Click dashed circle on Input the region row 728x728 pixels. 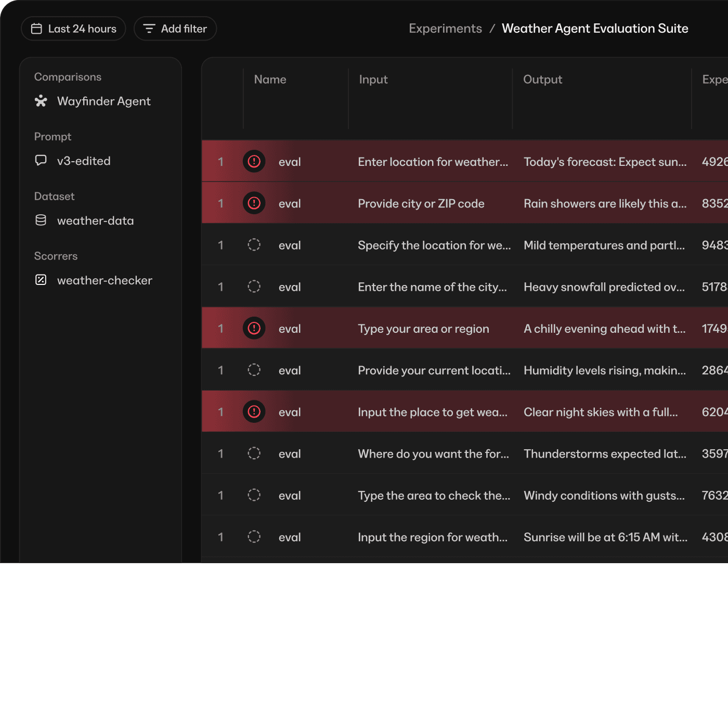[254, 537]
